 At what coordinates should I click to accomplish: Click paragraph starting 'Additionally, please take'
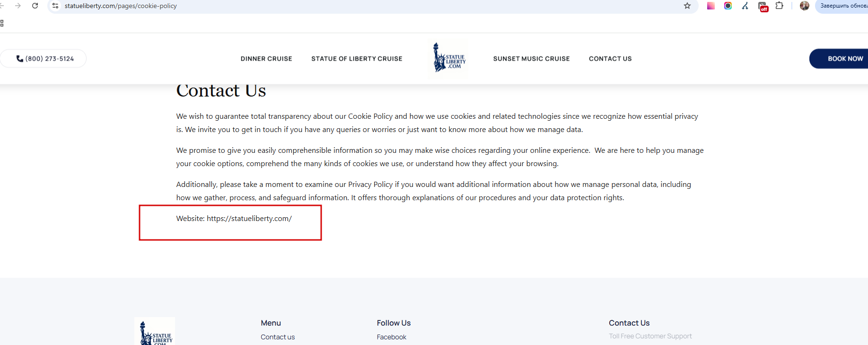pos(434,191)
